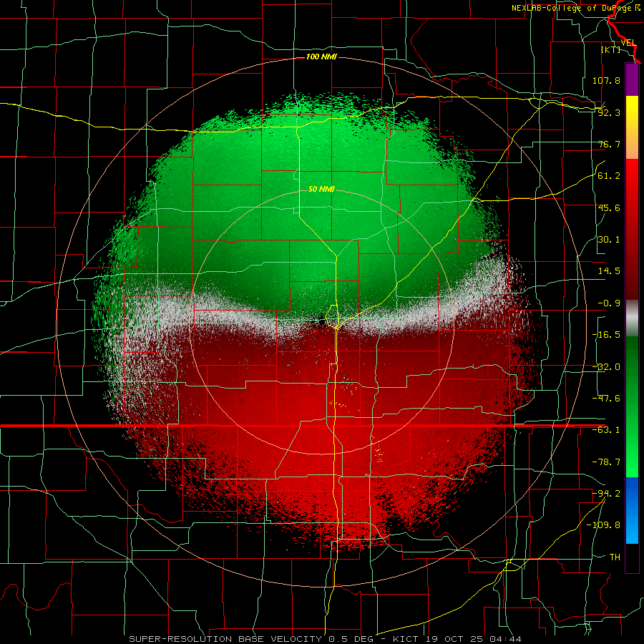Click the 14.5 velocity scale value
The image size is (644, 644).
click(609, 271)
